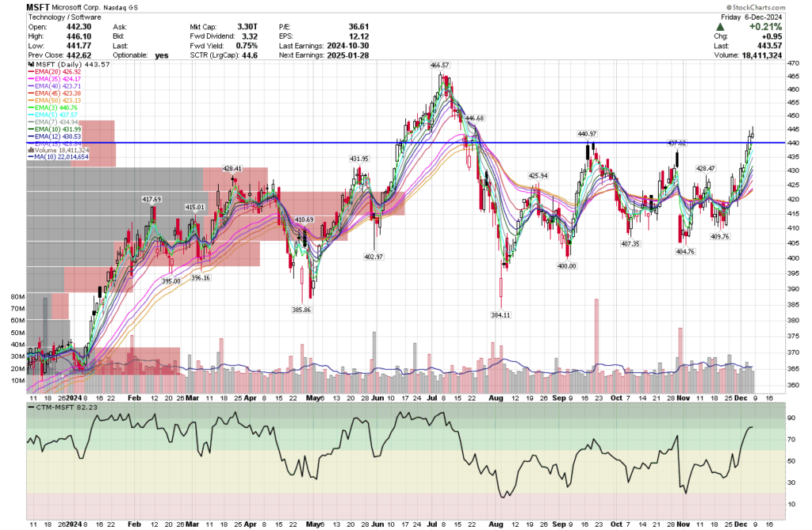Click the EMA(35) magenta line marker
Screen dimensions: 812x530
coord(31,79)
